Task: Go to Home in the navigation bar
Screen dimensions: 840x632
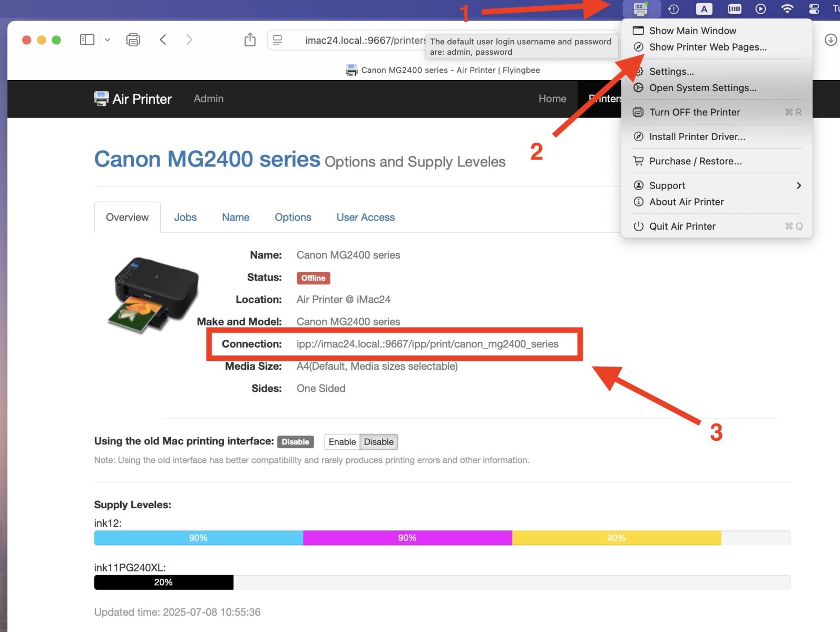Action: [x=552, y=99]
